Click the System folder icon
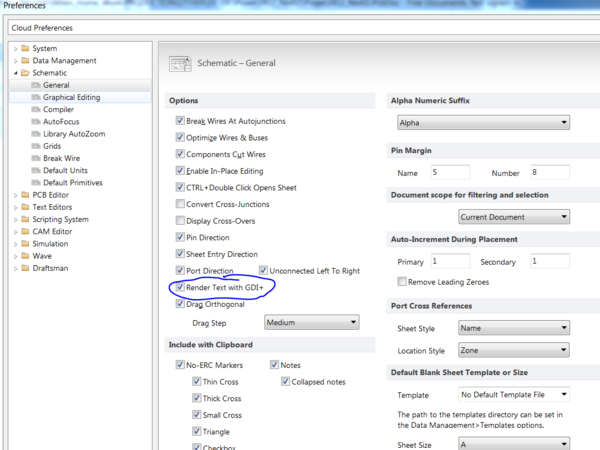Image resolution: width=600 pixels, height=450 pixels. click(26, 48)
